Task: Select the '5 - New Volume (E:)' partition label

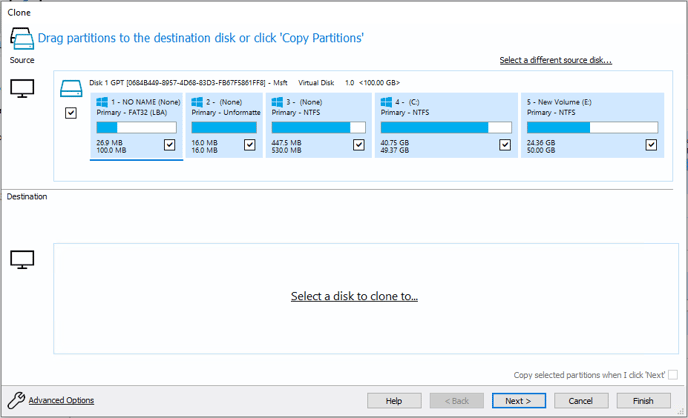Action: (x=559, y=102)
